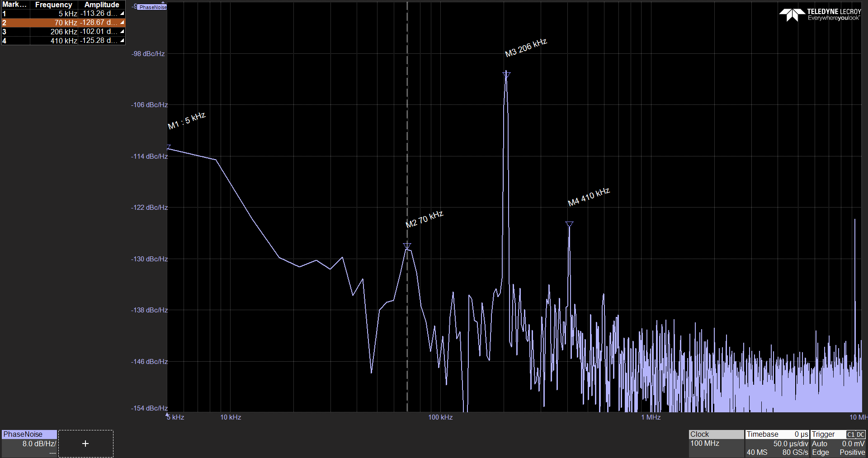
Task: Expand the arrow on marker 4 row
Action: coord(122,41)
